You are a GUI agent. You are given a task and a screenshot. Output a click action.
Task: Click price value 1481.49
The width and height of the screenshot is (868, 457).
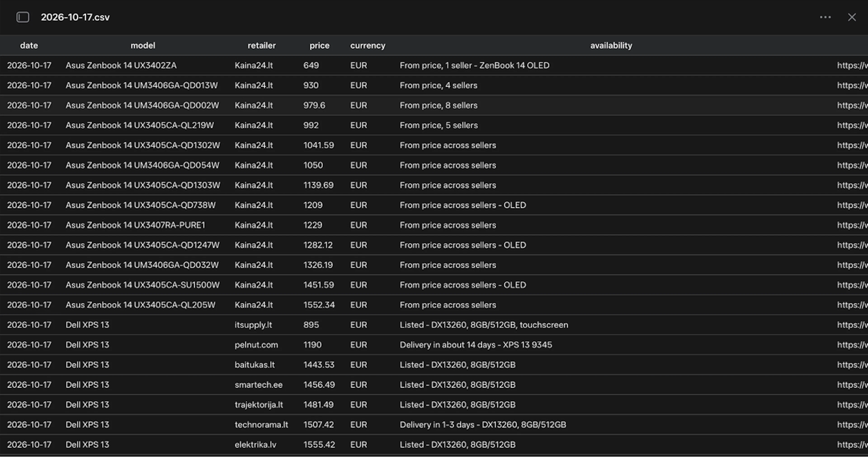[318, 404]
